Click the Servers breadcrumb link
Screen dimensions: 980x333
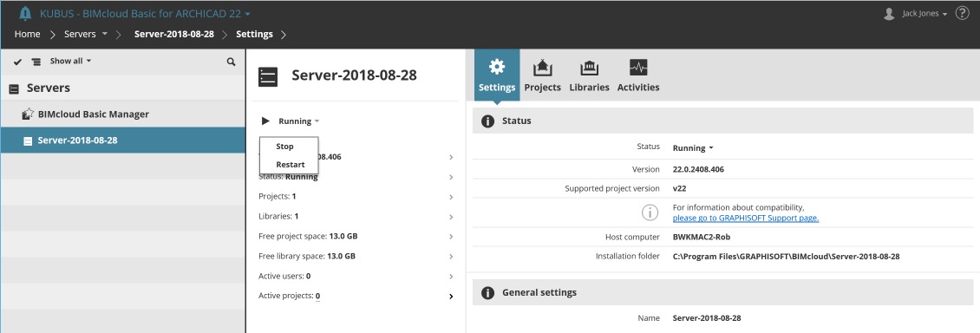click(80, 34)
